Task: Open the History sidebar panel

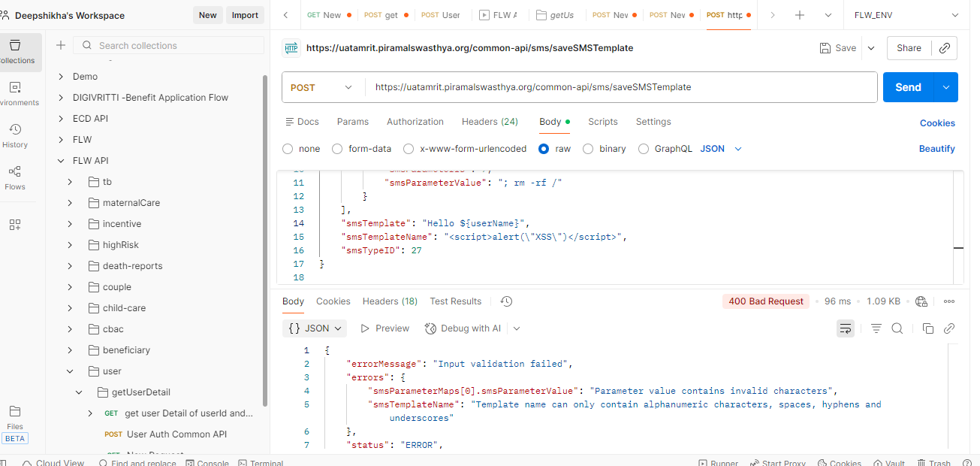Action: pos(15,135)
